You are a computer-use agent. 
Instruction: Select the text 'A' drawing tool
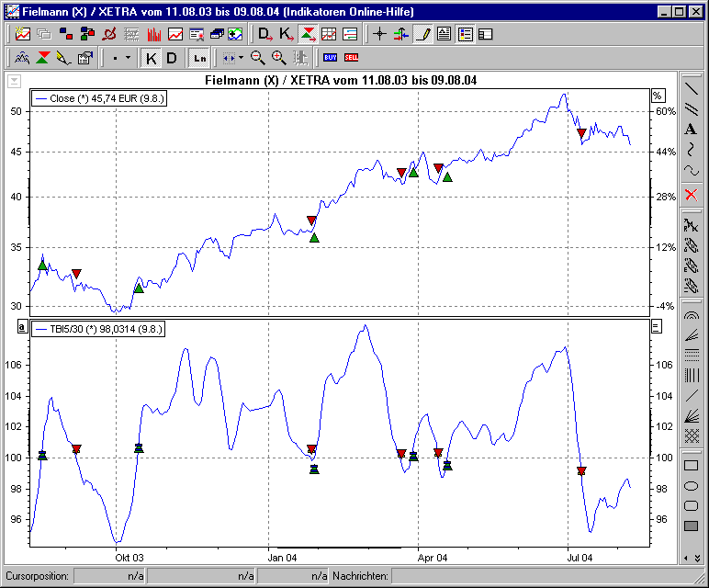tap(691, 130)
